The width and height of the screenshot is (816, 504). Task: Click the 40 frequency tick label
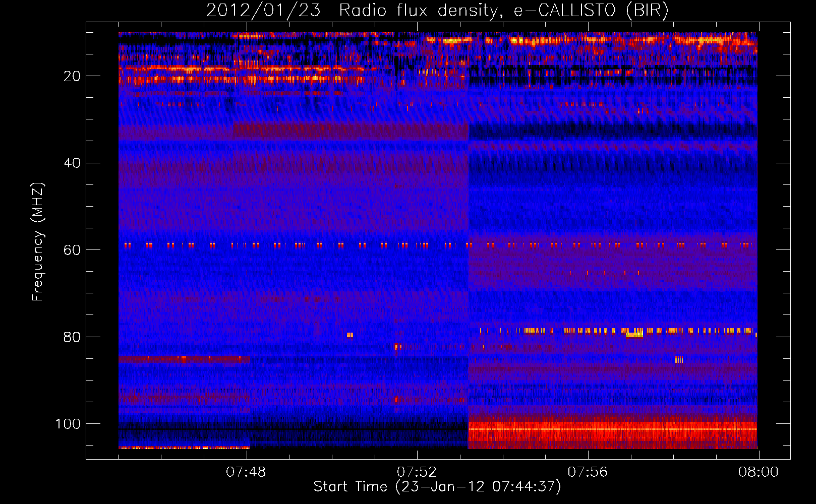pyautogui.click(x=72, y=163)
